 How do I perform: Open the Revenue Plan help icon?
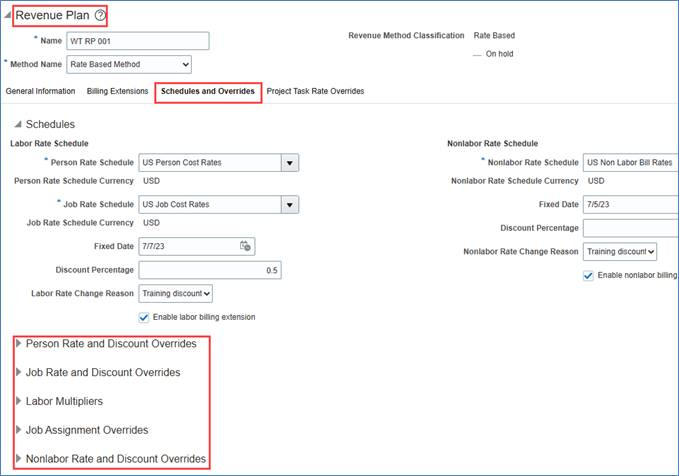point(100,16)
